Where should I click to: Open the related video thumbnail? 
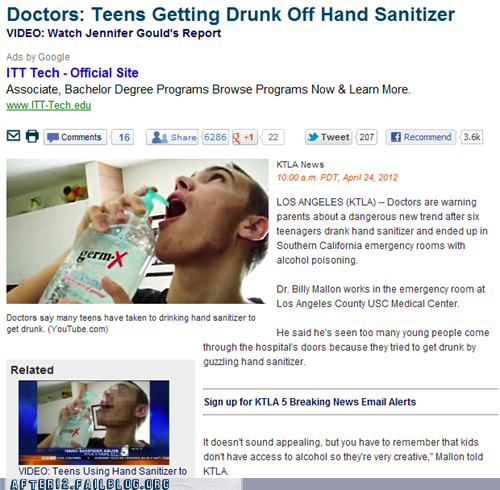click(x=94, y=422)
